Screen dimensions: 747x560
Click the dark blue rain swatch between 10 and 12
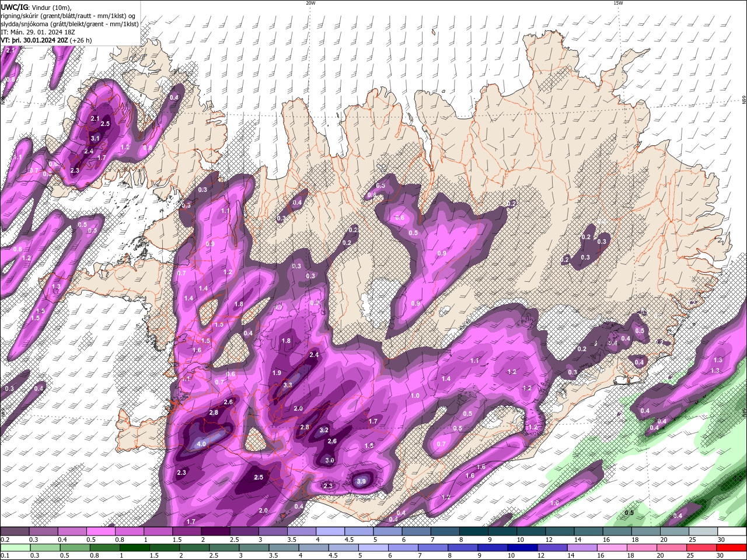coord(523,547)
